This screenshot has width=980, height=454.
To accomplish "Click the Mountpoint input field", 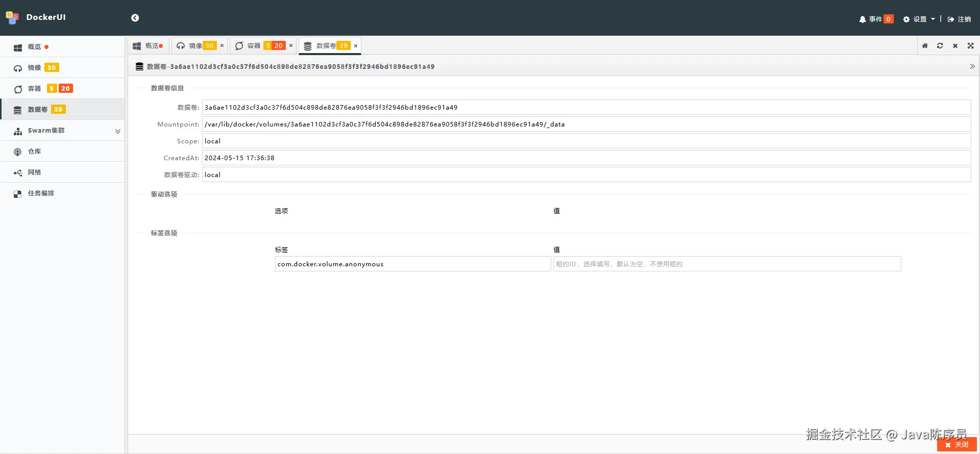I will coord(586,124).
